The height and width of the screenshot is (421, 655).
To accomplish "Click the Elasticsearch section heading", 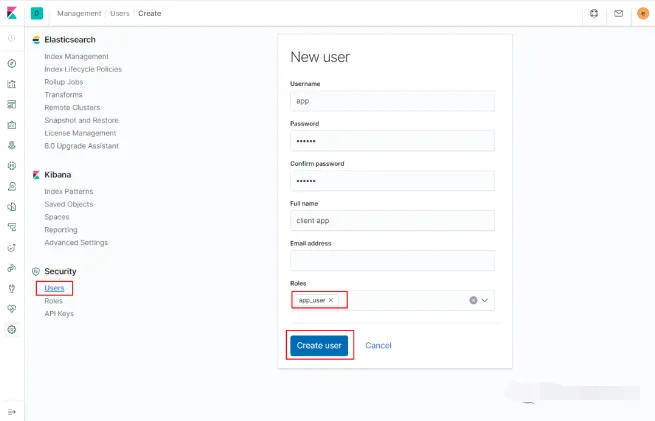I will point(70,40).
